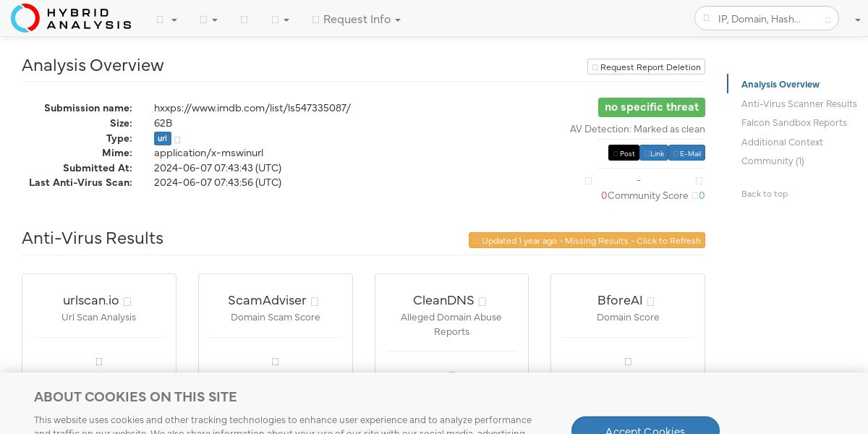The height and width of the screenshot is (434, 868).
Task: Jump to Additional Context section
Action: tap(782, 142)
